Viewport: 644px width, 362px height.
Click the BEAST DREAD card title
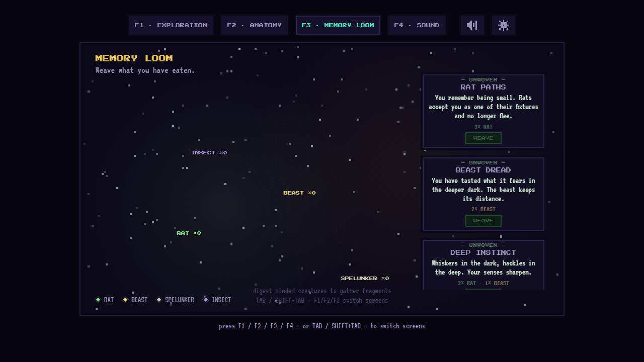484,170
